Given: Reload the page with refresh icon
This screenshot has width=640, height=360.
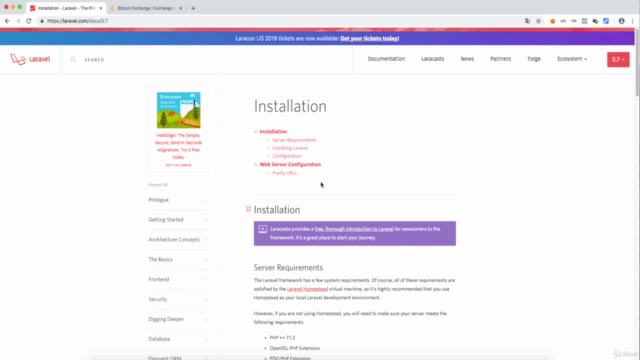Looking at the screenshot, I should click(x=29, y=21).
